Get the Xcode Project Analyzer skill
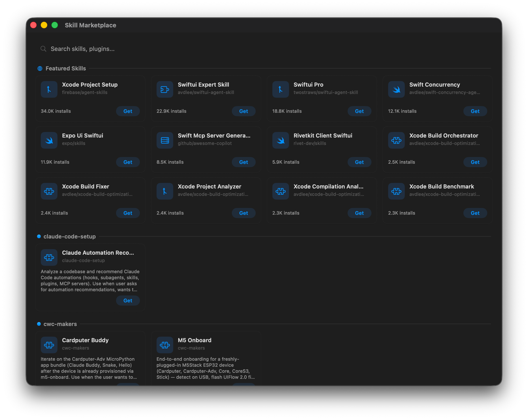 tap(243, 213)
